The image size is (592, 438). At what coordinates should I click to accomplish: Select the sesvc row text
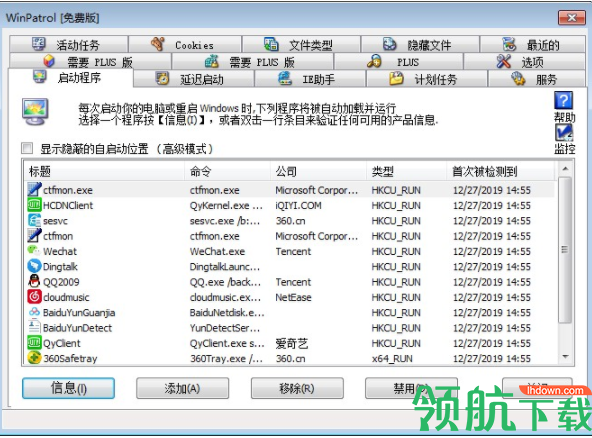click(x=56, y=221)
